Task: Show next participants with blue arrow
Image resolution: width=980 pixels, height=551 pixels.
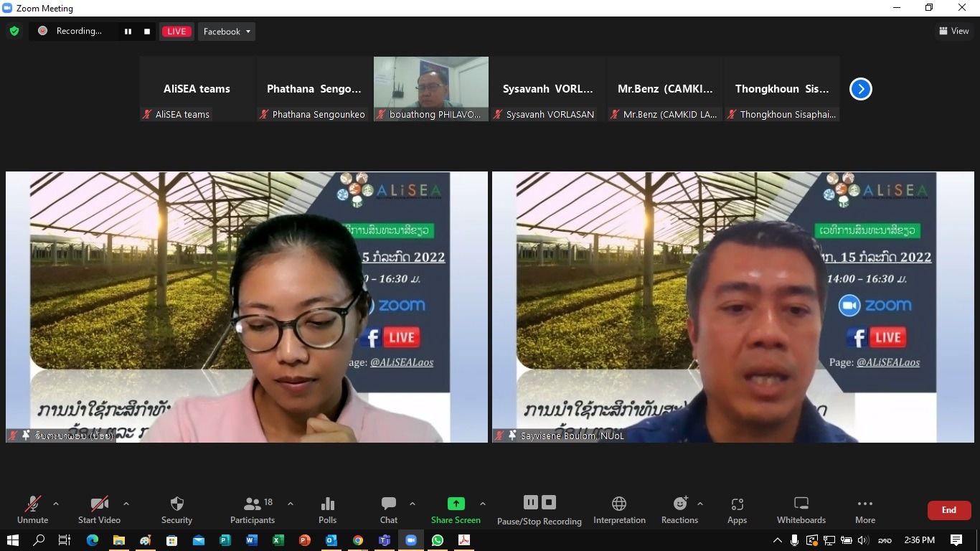Action: point(860,89)
